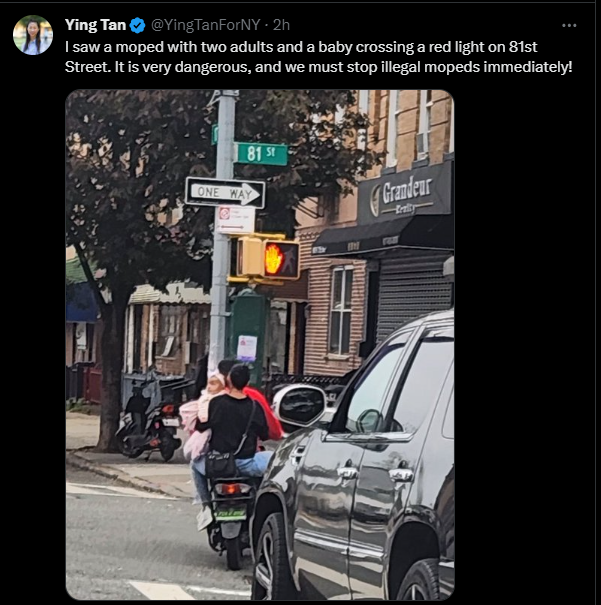601x605 pixels.
Task: Click the parked scooter beside the tree
Action: [x=150, y=422]
